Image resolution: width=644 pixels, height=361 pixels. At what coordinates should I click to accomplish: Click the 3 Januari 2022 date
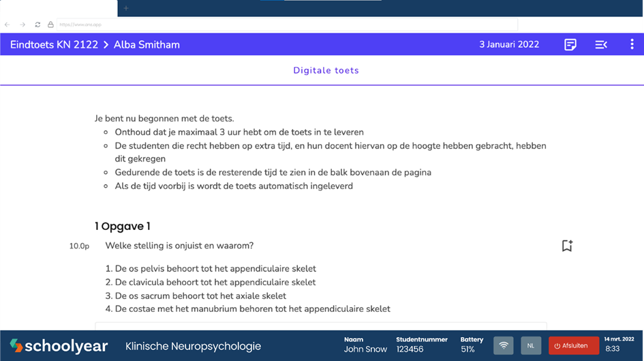coord(508,45)
